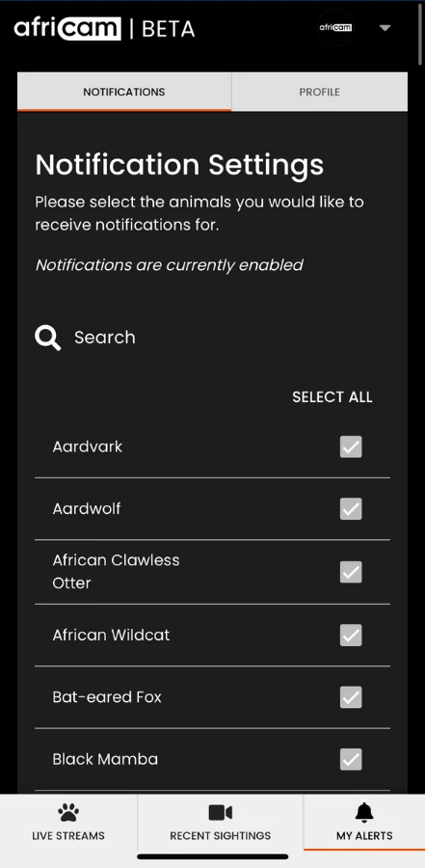This screenshot has height=868, width=425.
Task: Expand the account dropdown arrow
Action: [x=385, y=28]
